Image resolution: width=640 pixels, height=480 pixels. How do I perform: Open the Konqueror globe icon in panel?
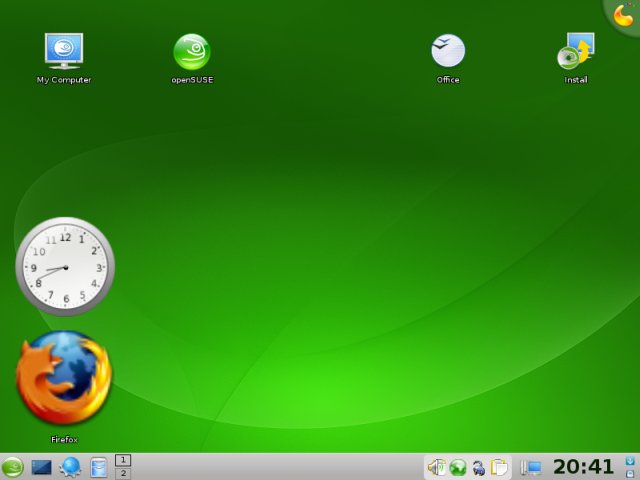coord(70,467)
